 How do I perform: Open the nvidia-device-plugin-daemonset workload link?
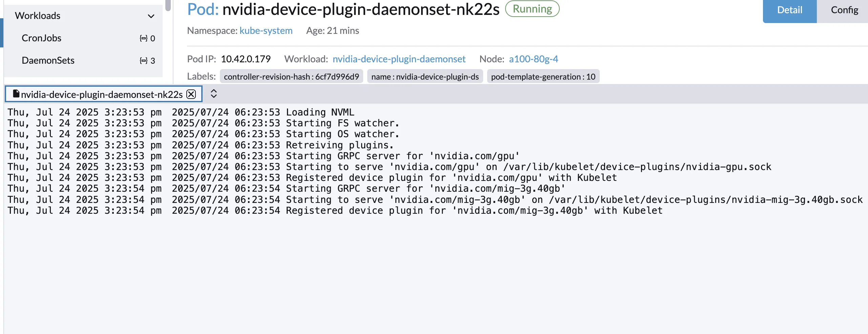click(399, 59)
